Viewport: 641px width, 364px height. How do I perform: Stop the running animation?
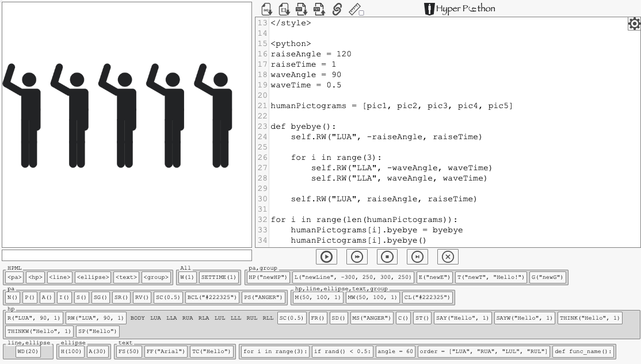point(387,256)
